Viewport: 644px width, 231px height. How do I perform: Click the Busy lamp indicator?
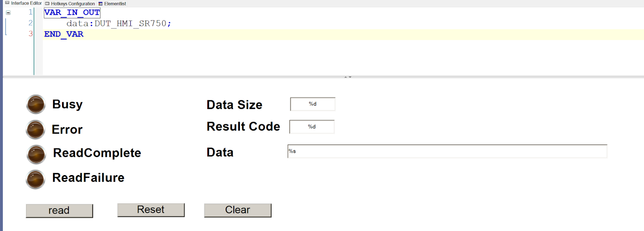tap(36, 105)
